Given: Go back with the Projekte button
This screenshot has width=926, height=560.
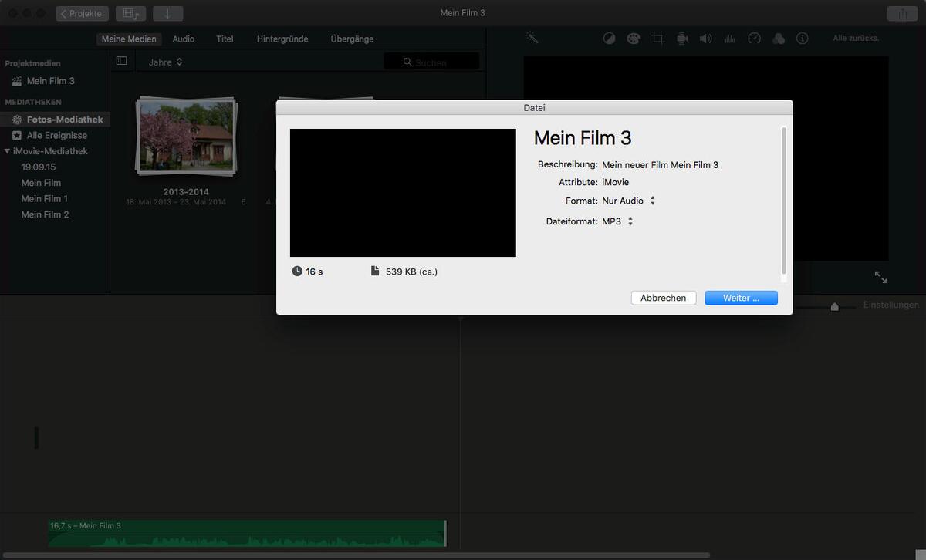Looking at the screenshot, I should 83,13.
